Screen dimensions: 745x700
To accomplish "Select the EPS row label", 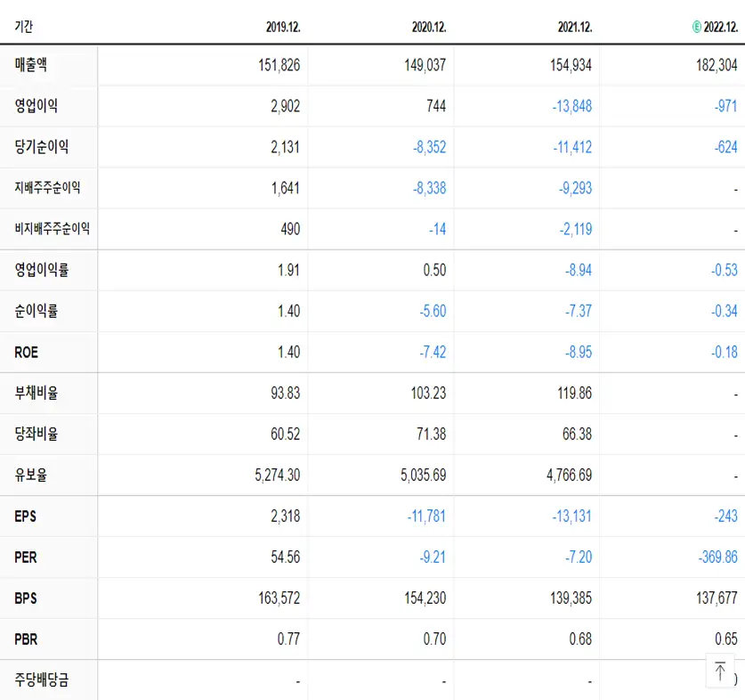I will [24, 516].
